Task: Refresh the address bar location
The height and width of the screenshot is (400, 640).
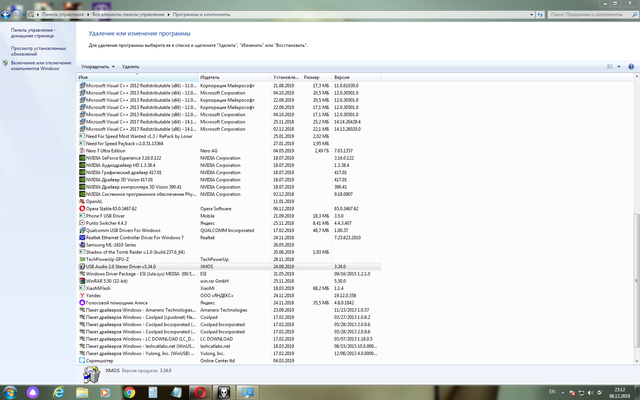Action: [540, 14]
